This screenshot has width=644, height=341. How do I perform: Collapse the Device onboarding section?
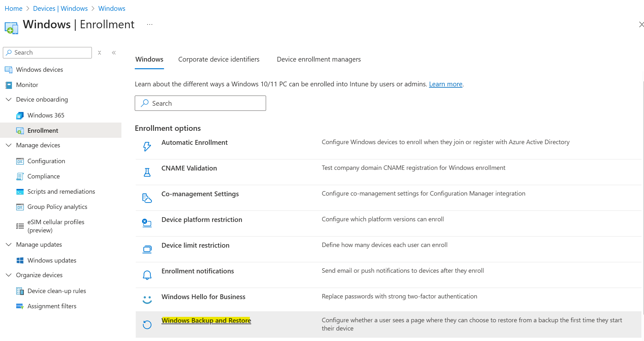(9, 99)
